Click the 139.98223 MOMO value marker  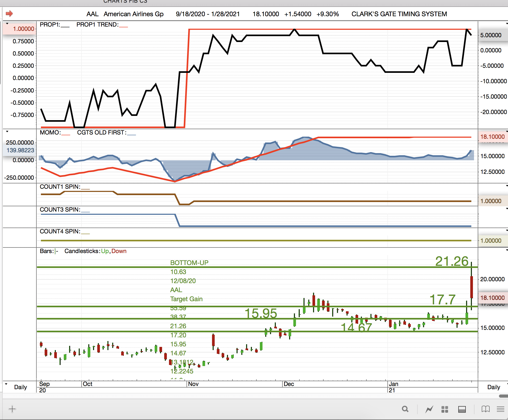tap(20, 150)
